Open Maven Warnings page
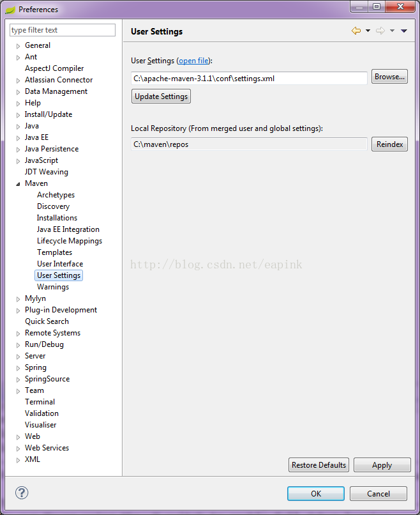This screenshot has width=420, height=515. pos(53,287)
